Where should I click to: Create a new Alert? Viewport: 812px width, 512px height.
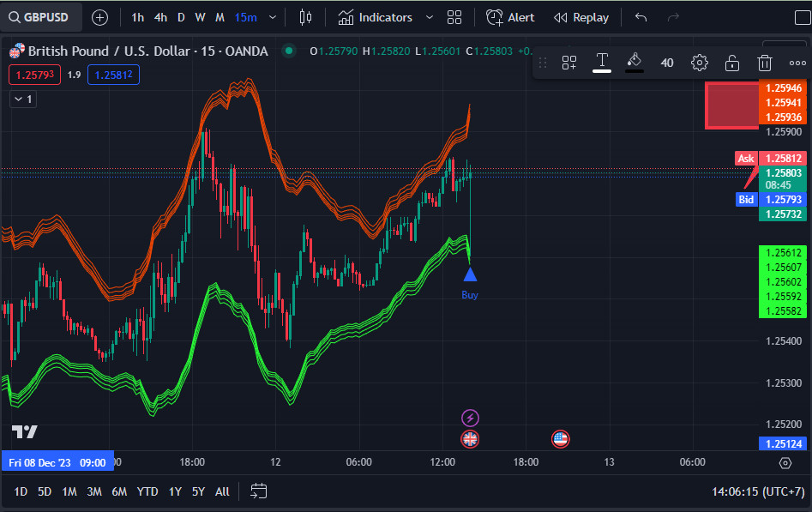coord(510,17)
